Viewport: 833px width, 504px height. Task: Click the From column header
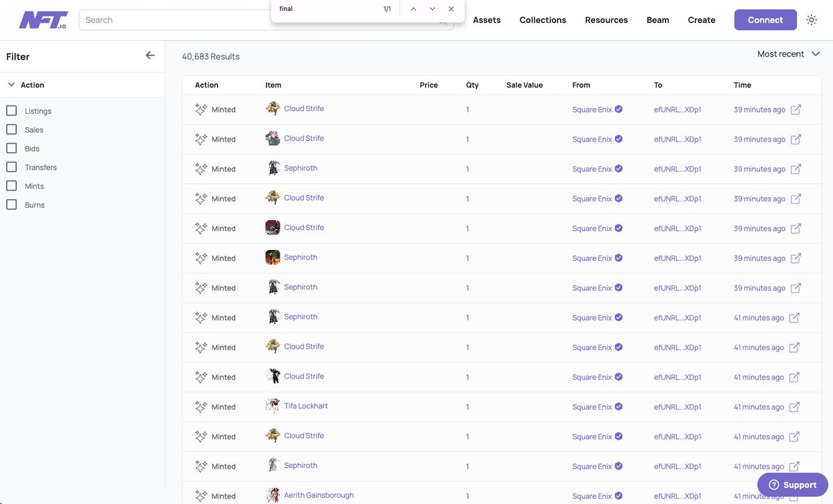click(581, 85)
